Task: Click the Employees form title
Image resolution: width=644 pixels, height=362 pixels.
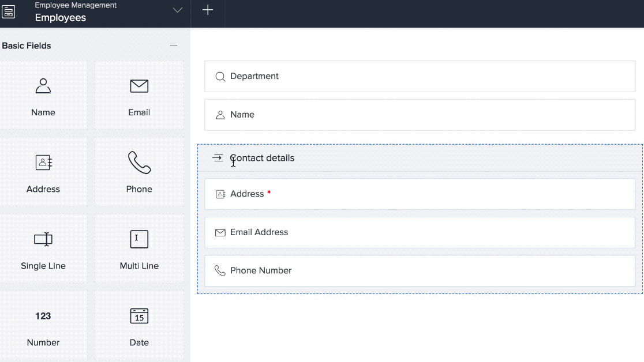Action: 61,17
